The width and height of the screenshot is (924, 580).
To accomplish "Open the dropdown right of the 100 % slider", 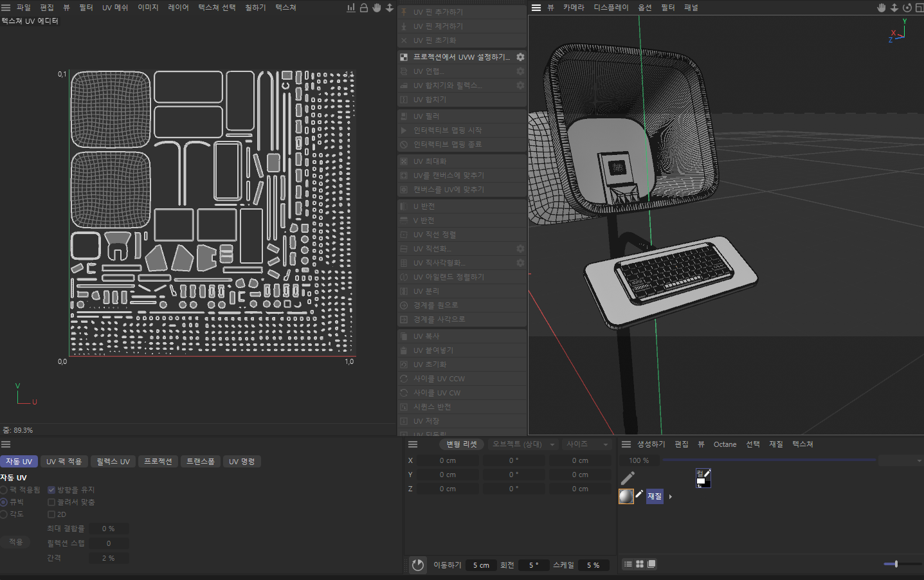I will click(x=901, y=460).
